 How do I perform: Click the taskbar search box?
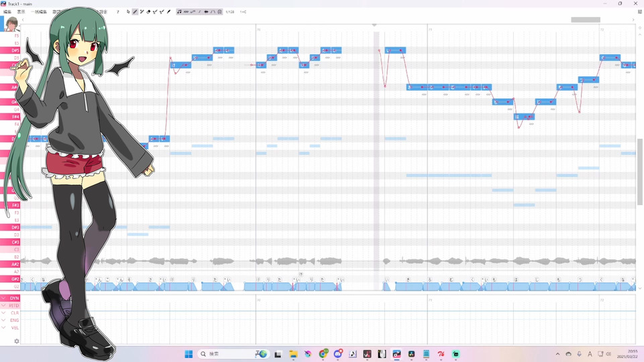coord(233,354)
